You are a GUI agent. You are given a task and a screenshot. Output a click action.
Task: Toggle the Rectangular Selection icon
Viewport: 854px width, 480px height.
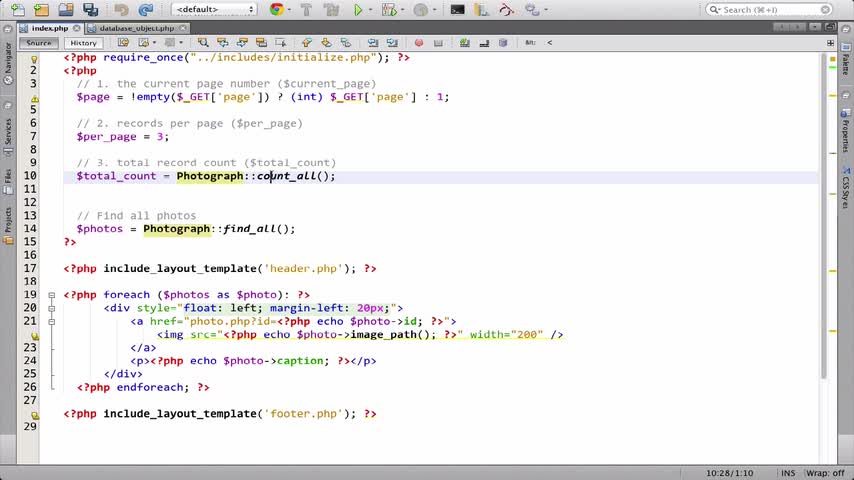point(280,42)
